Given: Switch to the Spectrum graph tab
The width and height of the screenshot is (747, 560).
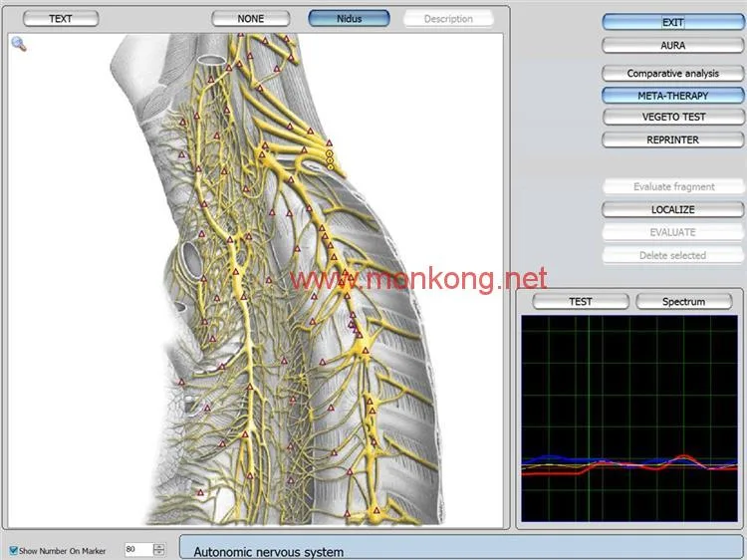Looking at the screenshot, I should (683, 301).
